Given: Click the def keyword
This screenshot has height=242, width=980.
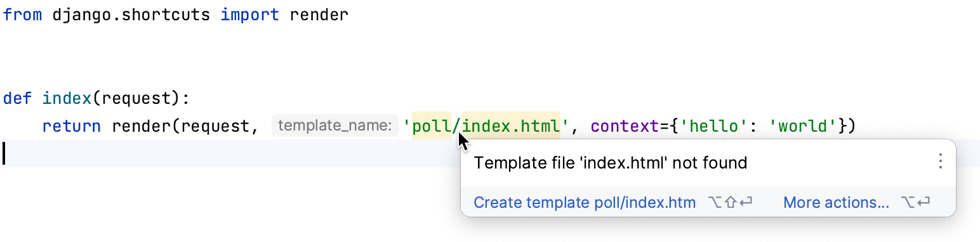Looking at the screenshot, I should coord(17,98).
